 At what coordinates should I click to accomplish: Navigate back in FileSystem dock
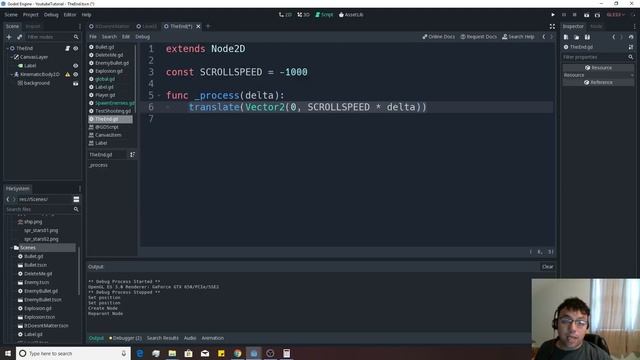click(x=8, y=199)
